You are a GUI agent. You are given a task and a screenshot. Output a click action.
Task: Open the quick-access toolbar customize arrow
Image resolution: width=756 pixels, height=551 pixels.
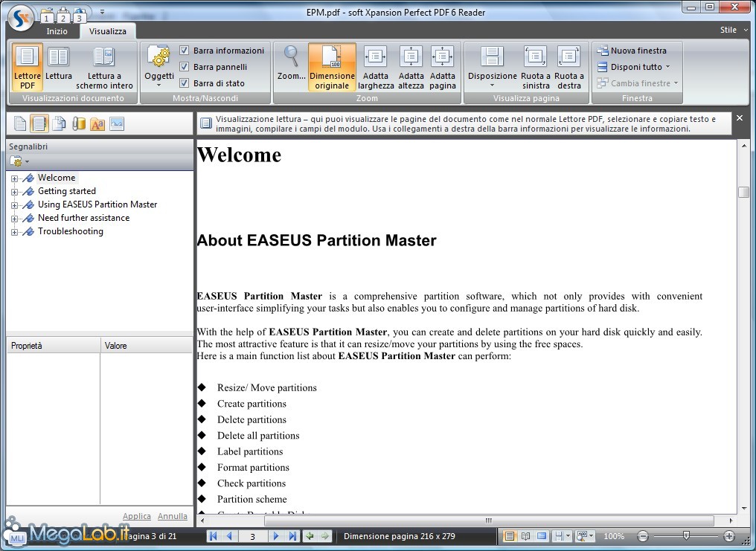point(102,12)
